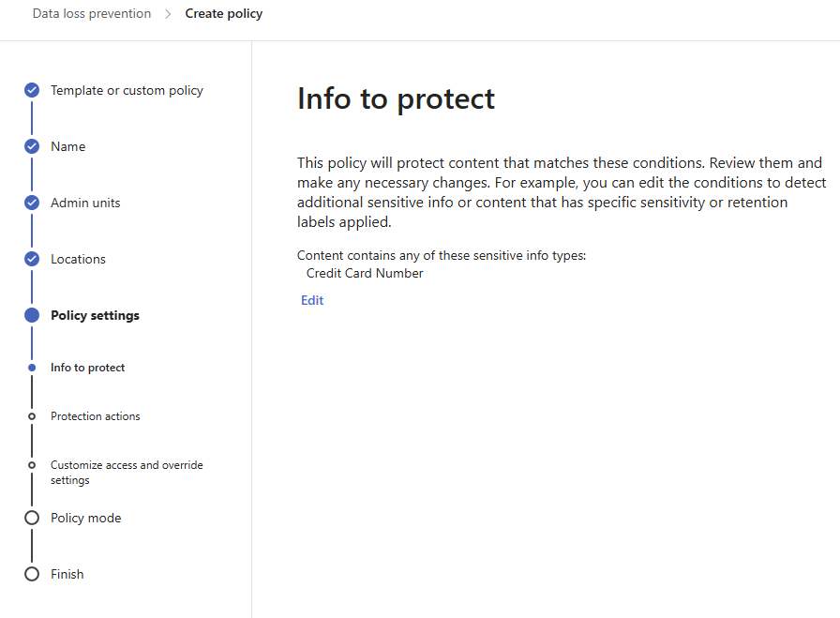This screenshot has width=840, height=618.
Task: Jump to the Locations step
Action: [x=78, y=259]
